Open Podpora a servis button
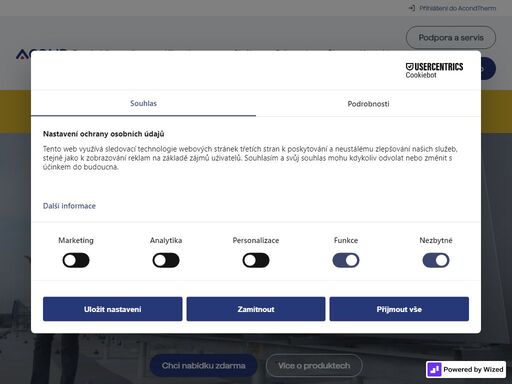This screenshot has width=512, height=384. pyautogui.click(x=451, y=38)
